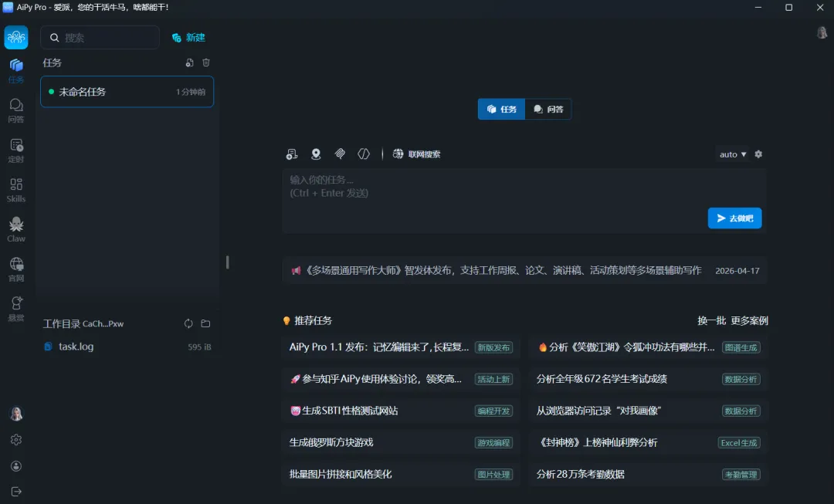Select the 分析《笑傲江湖》令狐冲功法 task
This screenshot has width=834, height=504.
649,347
